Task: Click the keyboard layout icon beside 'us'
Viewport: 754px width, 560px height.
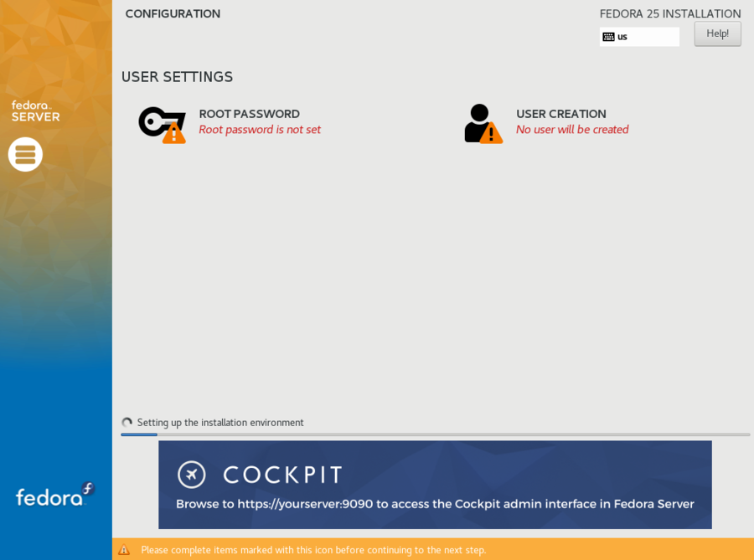Action: pos(608,37)
